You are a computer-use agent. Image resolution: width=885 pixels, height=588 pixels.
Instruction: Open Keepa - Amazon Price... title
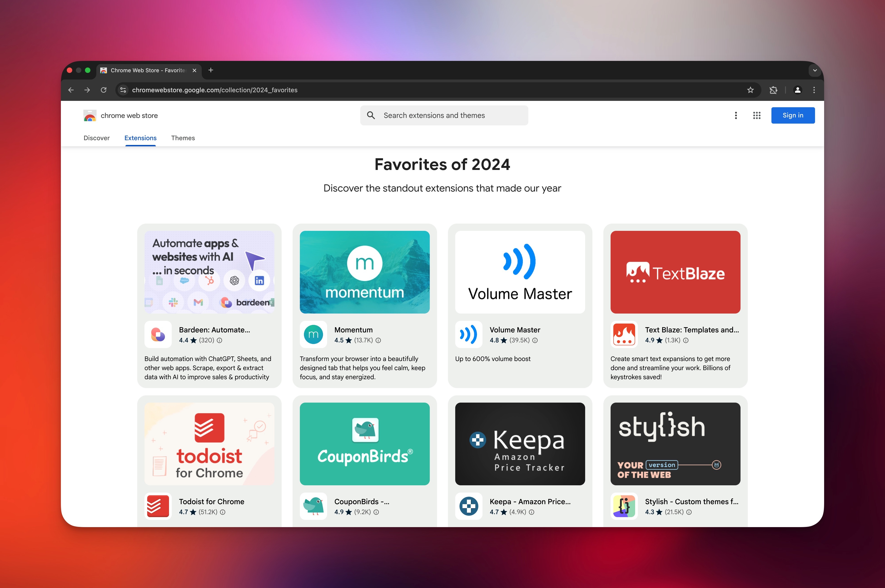(x=530, y=502)
